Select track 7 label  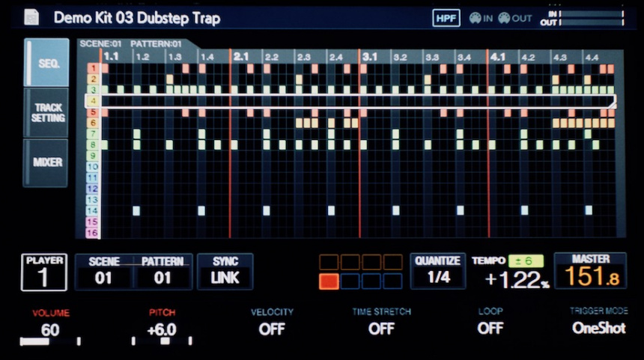(x=94, y=134)
